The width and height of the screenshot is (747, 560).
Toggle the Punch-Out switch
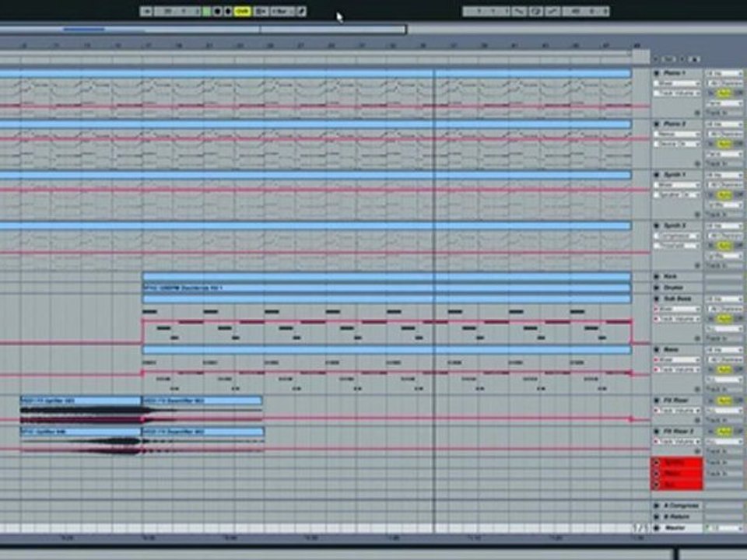[x=552, y=12]
